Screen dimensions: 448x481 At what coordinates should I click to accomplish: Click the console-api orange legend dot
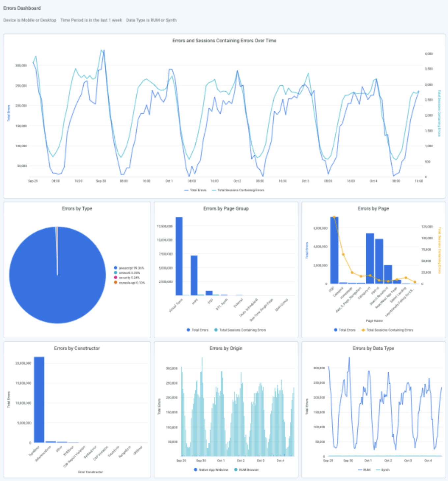point(116,283)
